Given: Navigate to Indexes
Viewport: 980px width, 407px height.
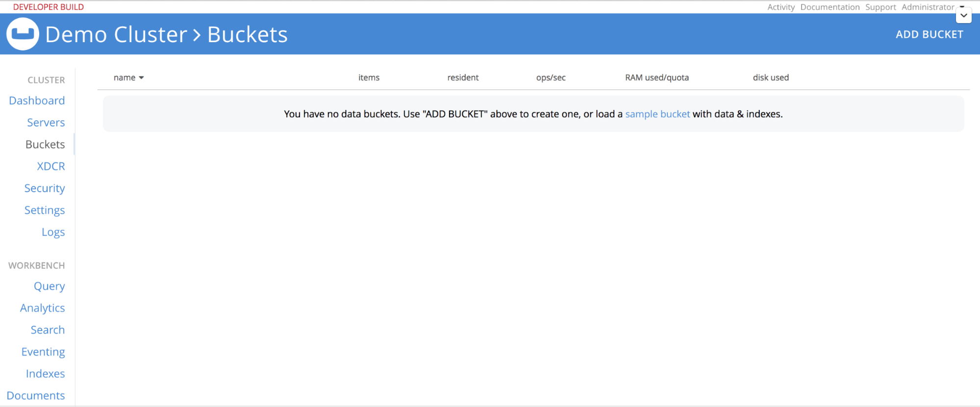Looking at the screenshot, I should [45, 374].
